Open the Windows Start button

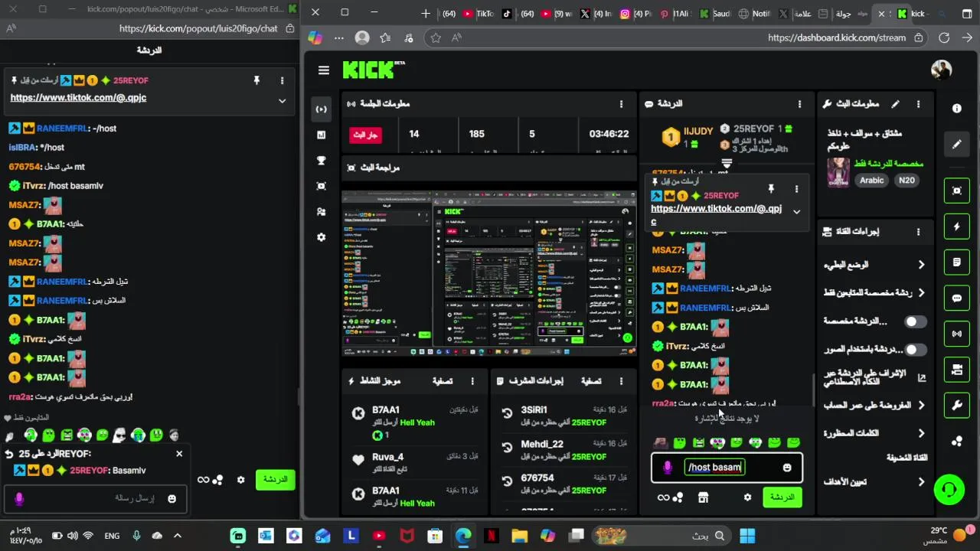[x=747, y=536]
